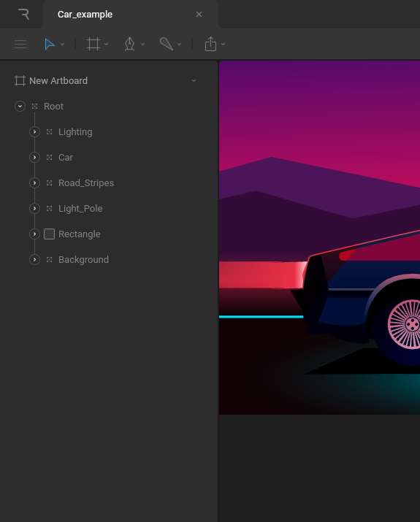Select the Bone tool icon
Image resolution: width=420 pixels, height=522 pixels.
click(x=167, y=44)
